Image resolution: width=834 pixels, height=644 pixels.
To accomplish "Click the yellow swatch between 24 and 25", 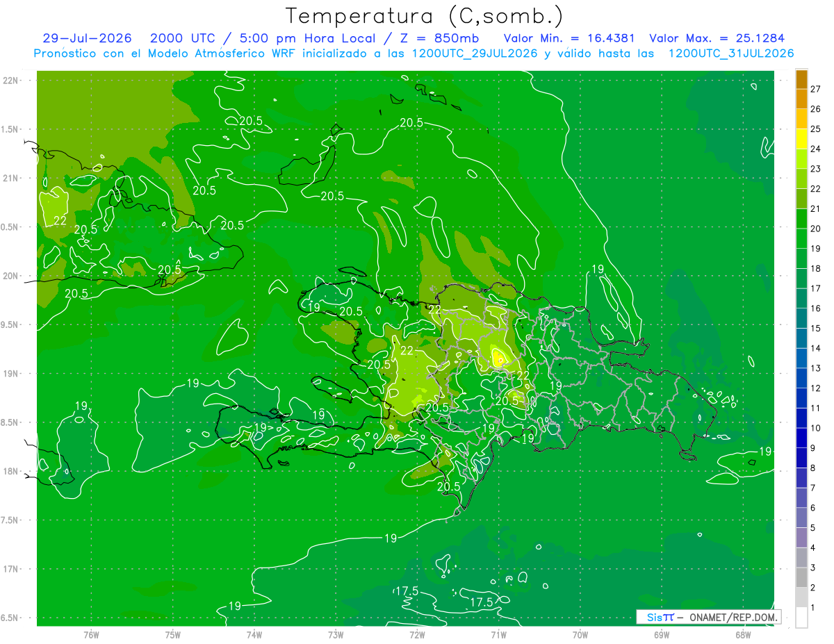I will click(801, 139).
